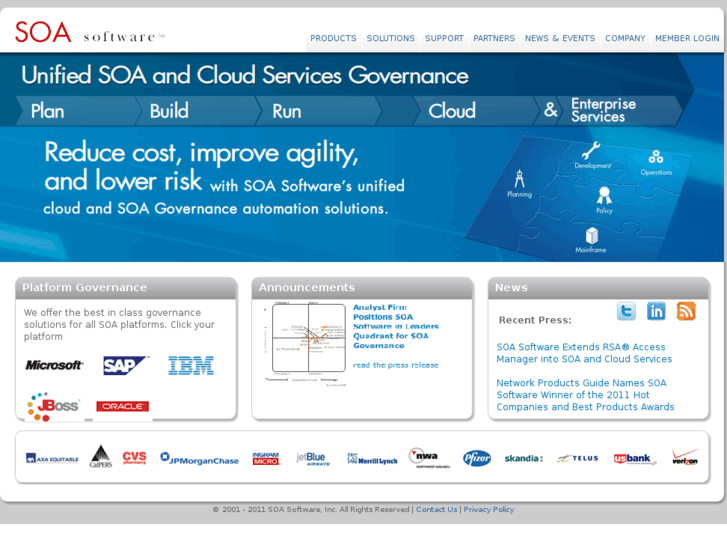Click the CVS pharmacy customer logo
This screenshot has width=727, height=545.
134,458
